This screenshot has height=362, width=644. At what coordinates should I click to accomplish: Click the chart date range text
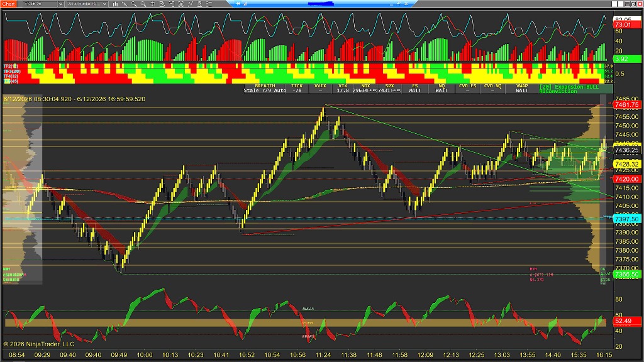click(74, 99)
